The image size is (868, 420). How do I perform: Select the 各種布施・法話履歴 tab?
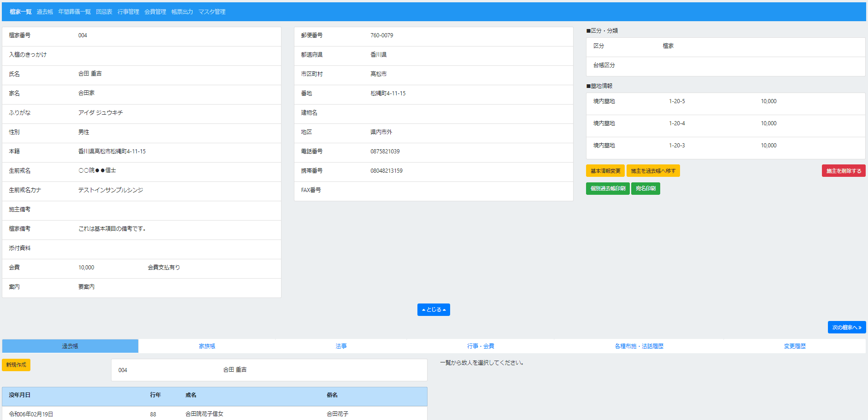(639, 346)
